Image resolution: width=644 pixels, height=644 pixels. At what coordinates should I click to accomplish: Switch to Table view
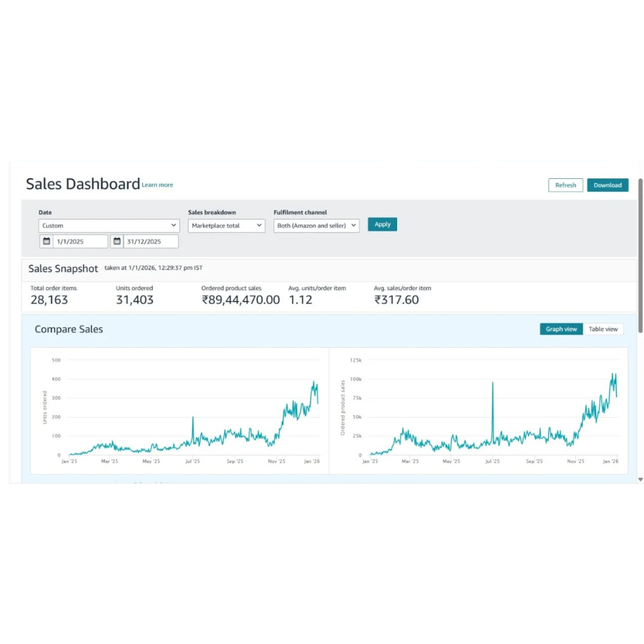(603, 329)
